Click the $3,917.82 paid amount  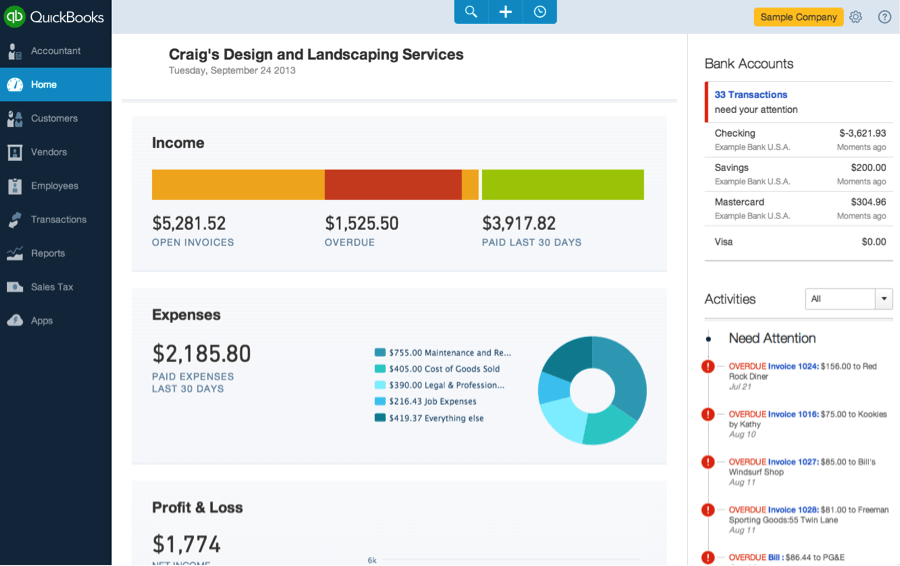pos(519,223)
